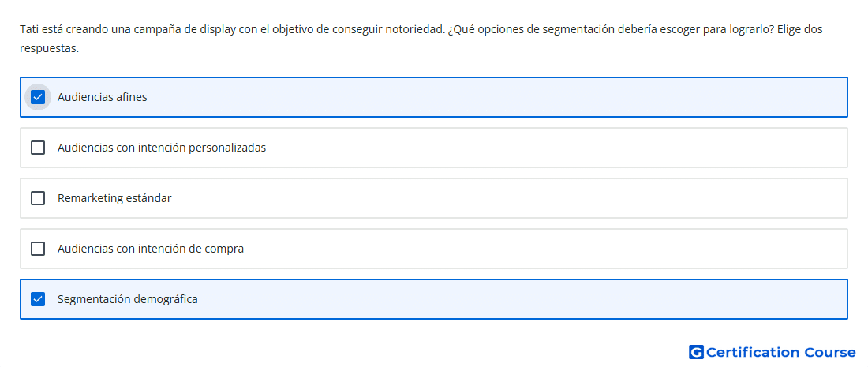Image resolution: width=868 pixels, height=367 pixels.
Task: Select the highlighted Segmentación demográfica answer row
Action: 434,299
